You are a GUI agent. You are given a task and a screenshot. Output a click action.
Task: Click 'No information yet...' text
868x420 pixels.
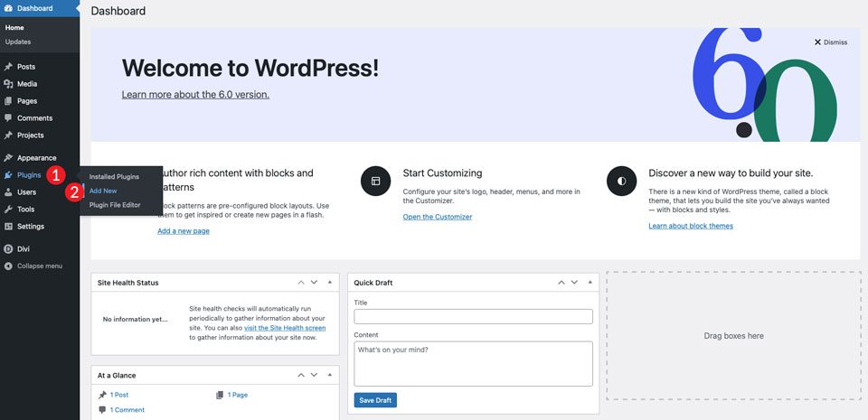tap(135, 320)
